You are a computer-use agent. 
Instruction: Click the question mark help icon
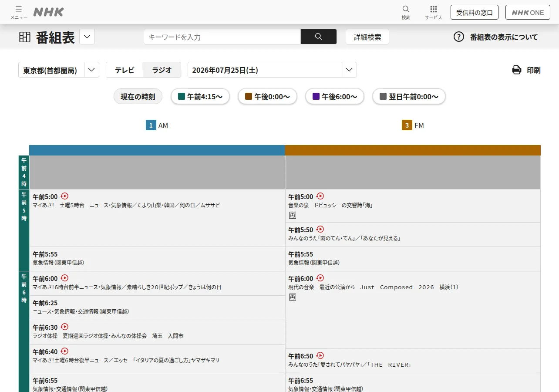pos(459,37)
